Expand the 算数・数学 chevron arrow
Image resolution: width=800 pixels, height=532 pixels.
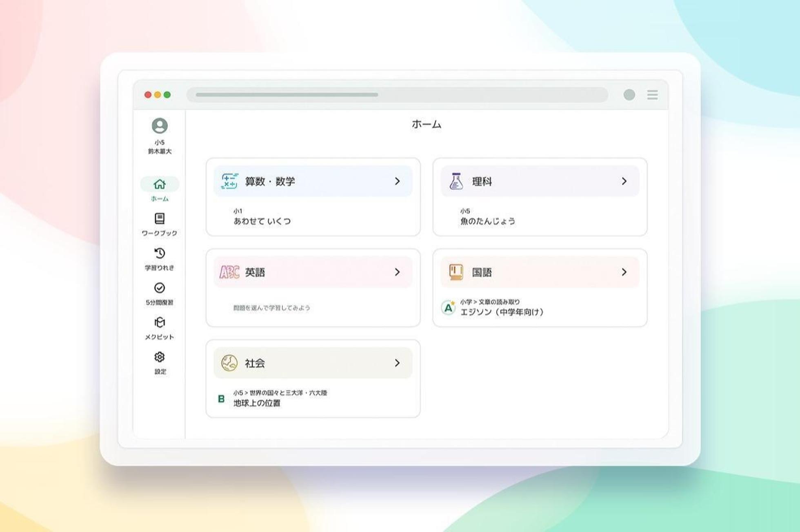click(x=397, y=181)
